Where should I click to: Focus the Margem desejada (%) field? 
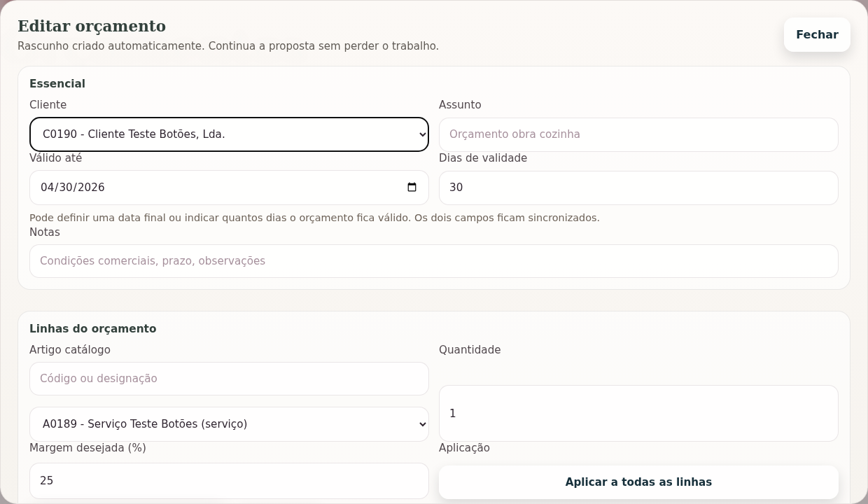point(229,481)
